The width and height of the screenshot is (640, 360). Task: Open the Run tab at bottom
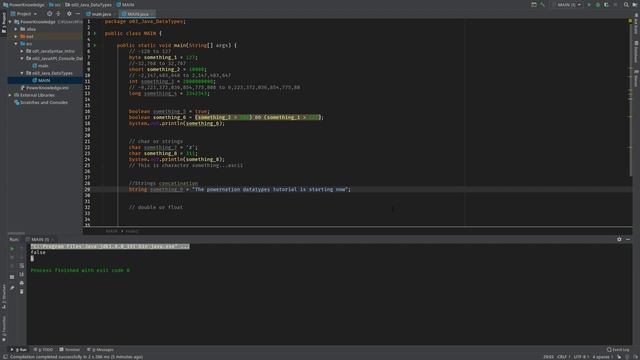click(19, 350)
